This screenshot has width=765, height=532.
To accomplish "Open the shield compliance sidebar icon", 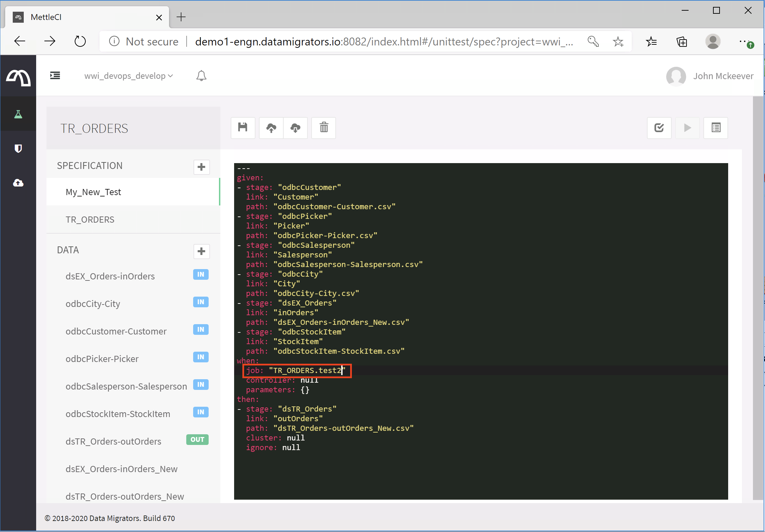I will (x=18, y=148).
